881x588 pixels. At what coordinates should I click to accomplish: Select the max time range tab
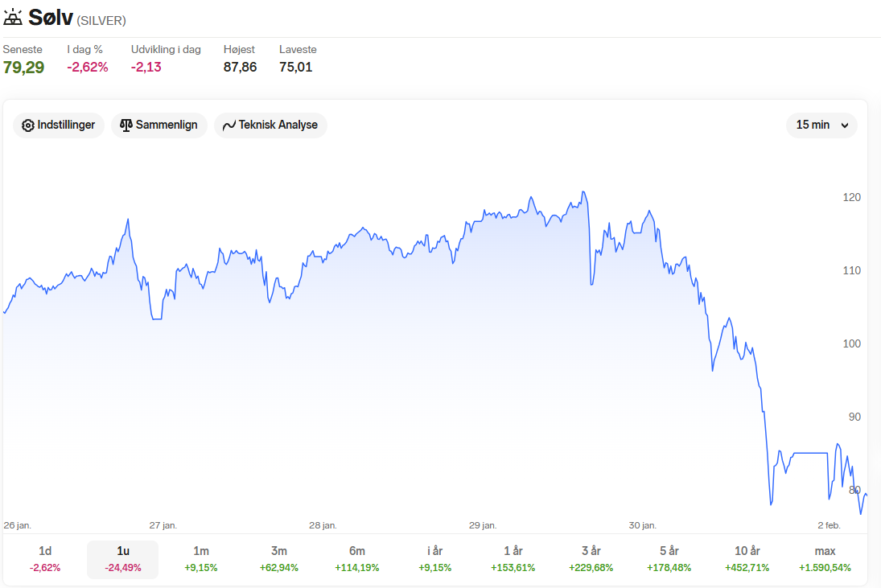tap(825, 559)
